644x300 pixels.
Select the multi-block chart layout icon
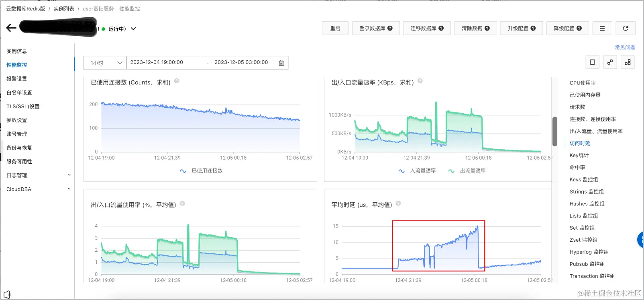pos(628,62)
